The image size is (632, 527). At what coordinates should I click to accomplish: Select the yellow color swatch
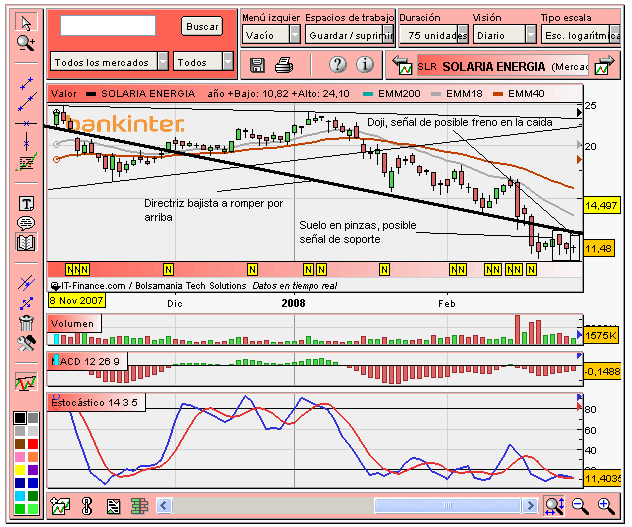[x=20, y=469]
